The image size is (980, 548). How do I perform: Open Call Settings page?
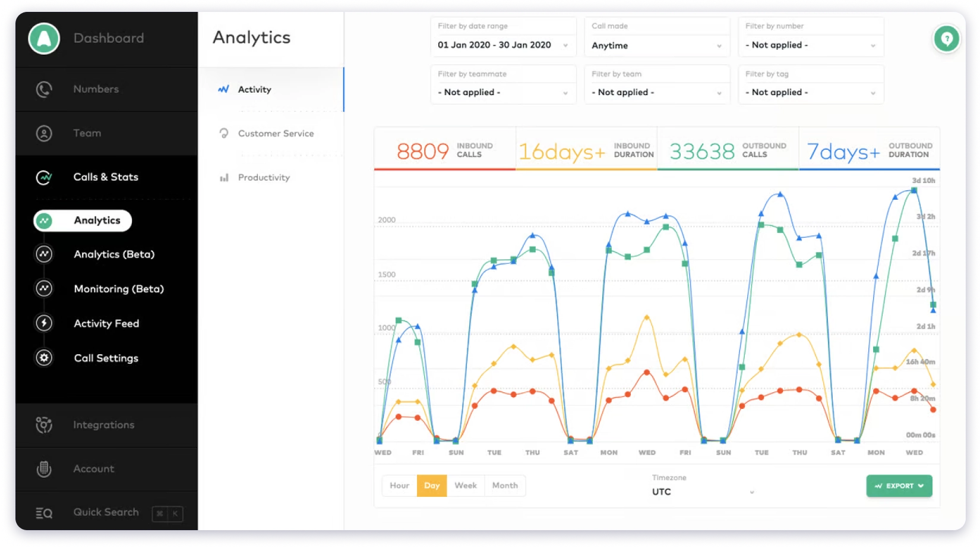click(x=106, y=358)
